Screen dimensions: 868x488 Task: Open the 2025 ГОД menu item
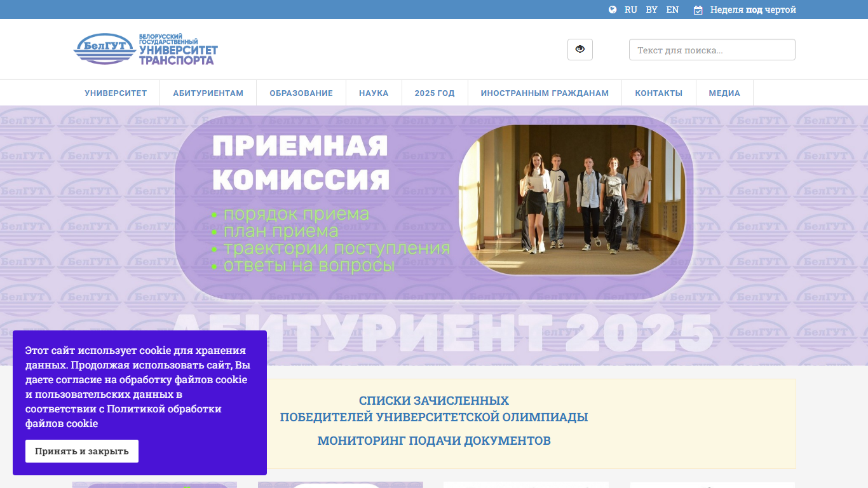(x=435, y=93)
